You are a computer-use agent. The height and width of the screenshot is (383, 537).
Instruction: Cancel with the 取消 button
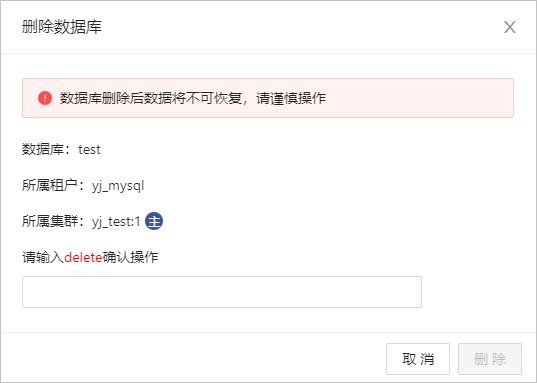pyautogui.click(x=418, y=359)
